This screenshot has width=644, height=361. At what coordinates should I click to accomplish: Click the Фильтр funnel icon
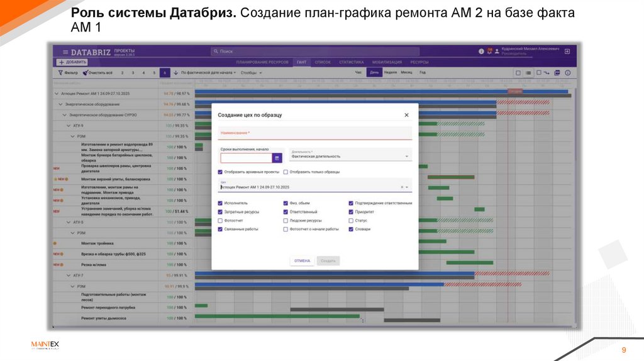point(60,73)
